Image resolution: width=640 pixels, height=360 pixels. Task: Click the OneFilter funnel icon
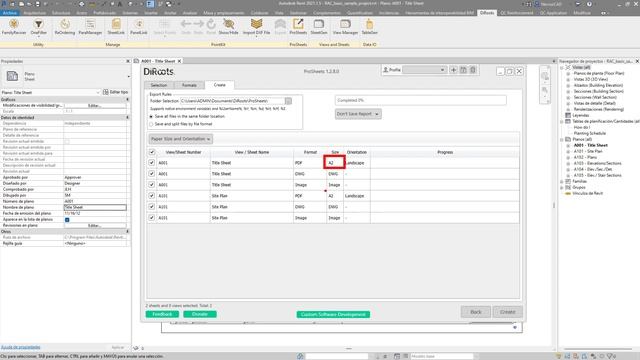[38, 24]
